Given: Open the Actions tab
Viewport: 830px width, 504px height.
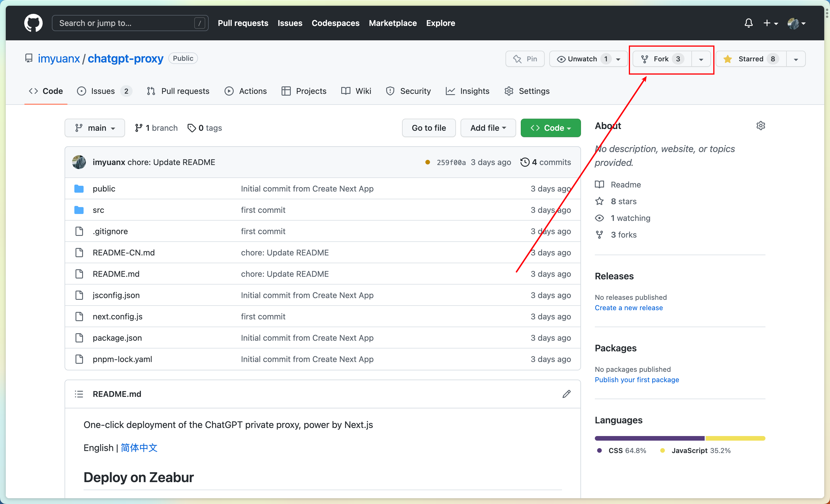Looking at the screenshot, I should (246, 91).
